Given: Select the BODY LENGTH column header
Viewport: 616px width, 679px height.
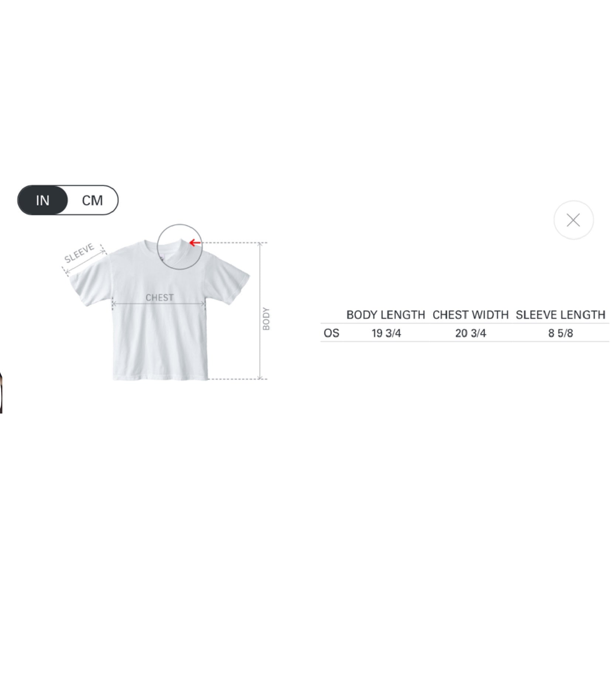Looking at the screenshot, I should point(386,315).
